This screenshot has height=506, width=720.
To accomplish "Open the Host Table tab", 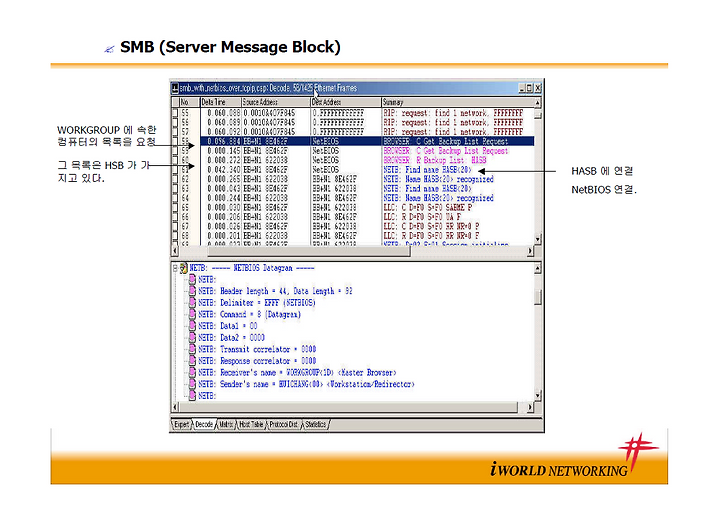I will coord(252,424).
